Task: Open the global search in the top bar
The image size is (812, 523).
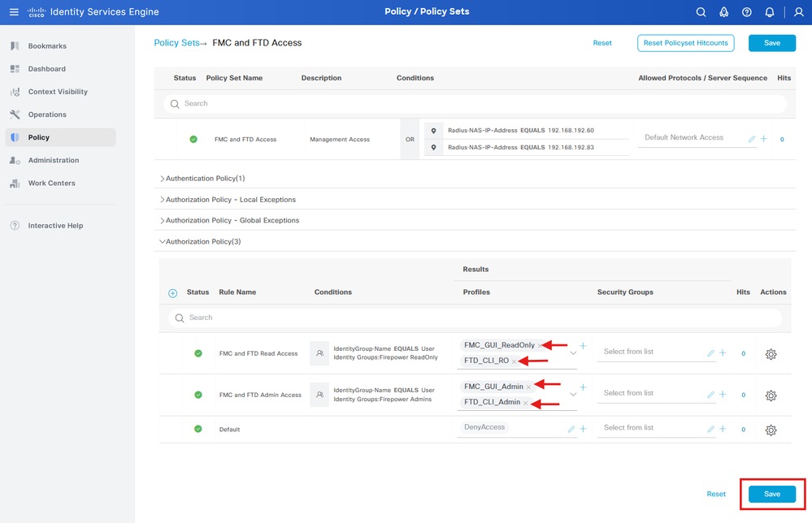Action: point(701,11)
